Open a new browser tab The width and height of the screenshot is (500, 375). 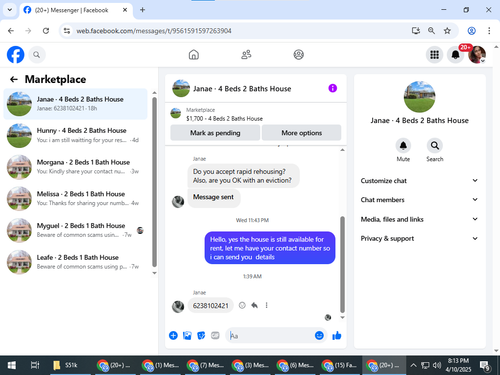pos(142,10)
